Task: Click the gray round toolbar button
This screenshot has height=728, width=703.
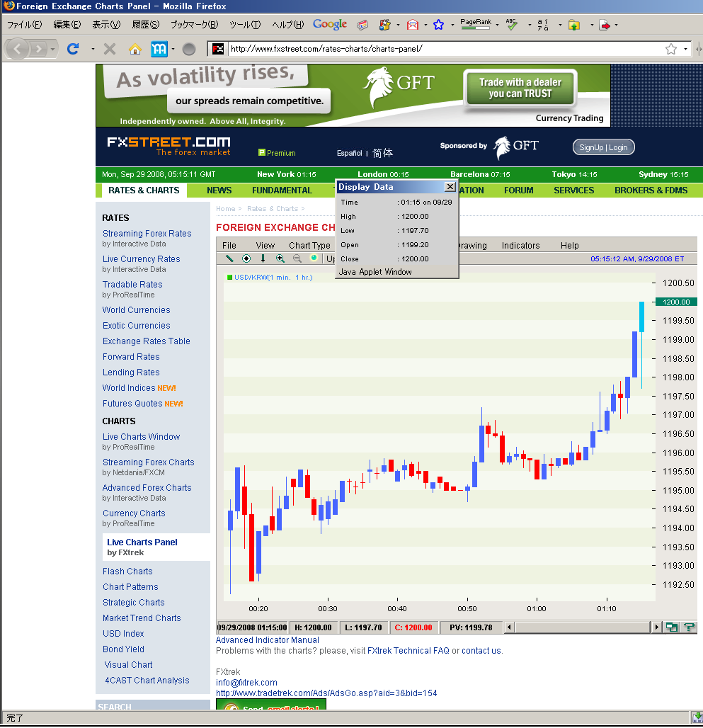Action: (x=189, y=49)
